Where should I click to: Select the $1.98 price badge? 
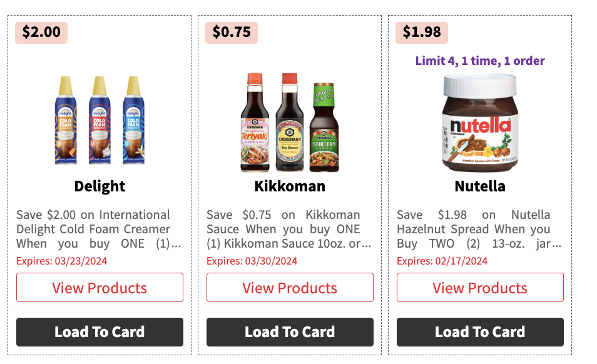click(x=422, y=32)
